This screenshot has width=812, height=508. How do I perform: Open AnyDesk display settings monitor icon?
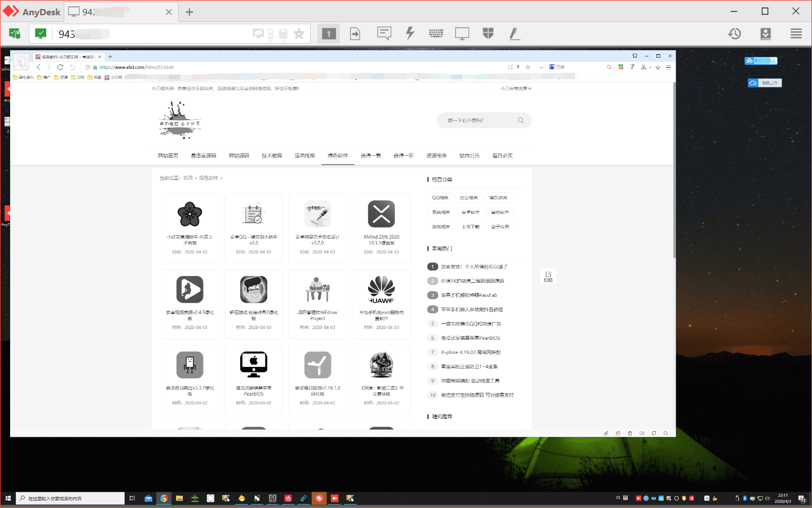pyautogui.click(x=462, y=33)
